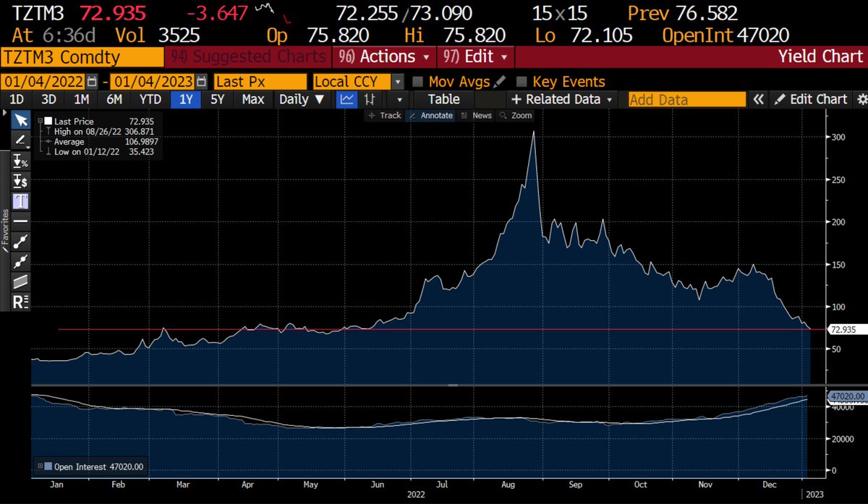Click the Add Data input field

click(x=686, y=100)
